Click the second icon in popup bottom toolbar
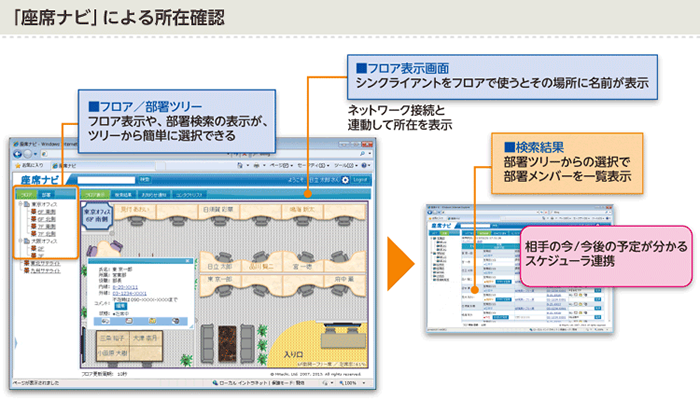Screen dimensions: 700x401 click(129, 321)
